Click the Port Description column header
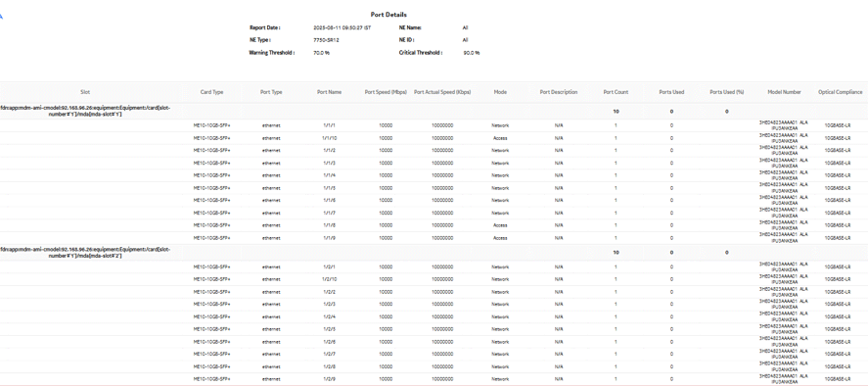Viewport: 868px width, 386px height. [559, 92]
